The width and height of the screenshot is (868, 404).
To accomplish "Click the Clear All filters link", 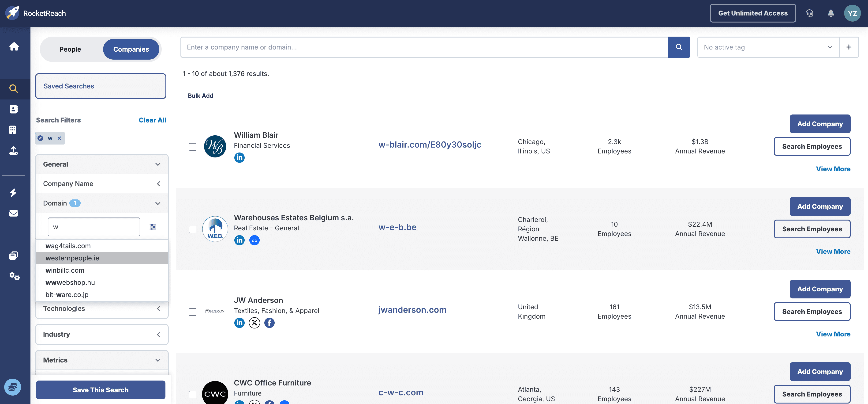I will click(152, 120).
